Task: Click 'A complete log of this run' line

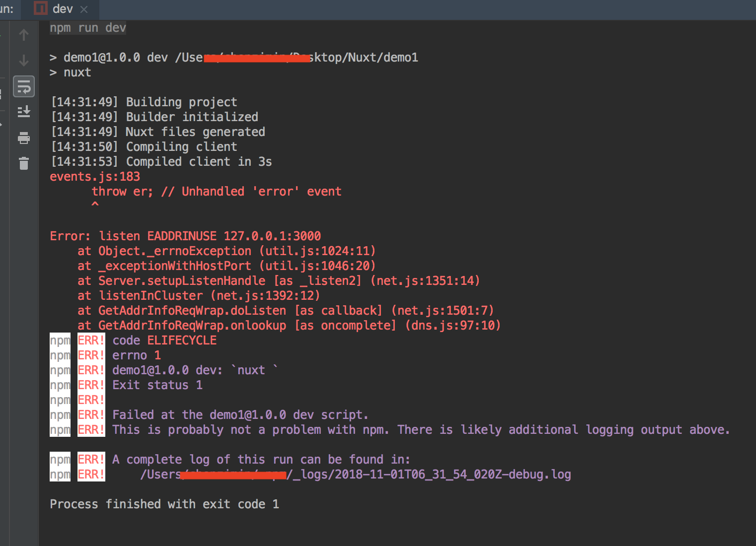Action: (x=261, y=460)
